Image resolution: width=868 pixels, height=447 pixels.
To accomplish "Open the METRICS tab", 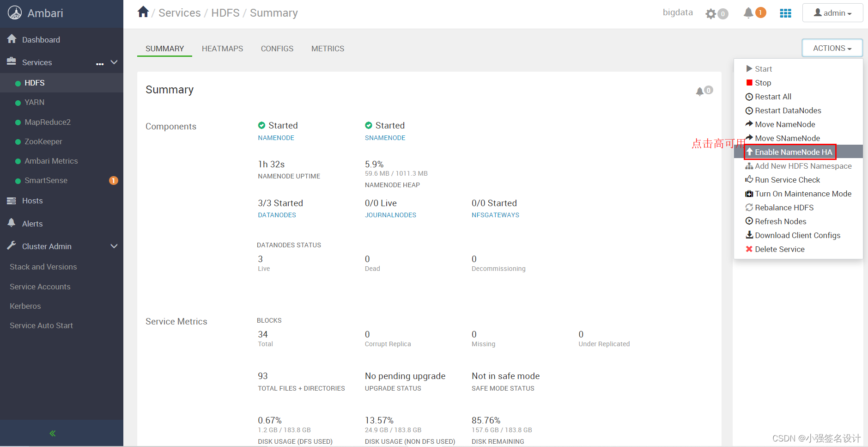I will [328, 49].
